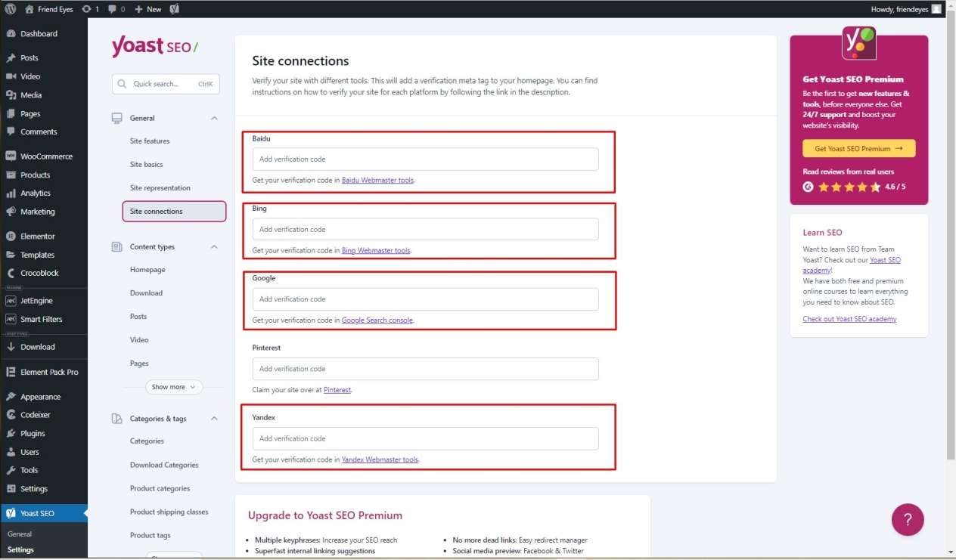Image resolution: width=956 pixels, height=560 pixels.
Task: Click the 4.6 / 5 star rating
Action: [x=854, y=187]
